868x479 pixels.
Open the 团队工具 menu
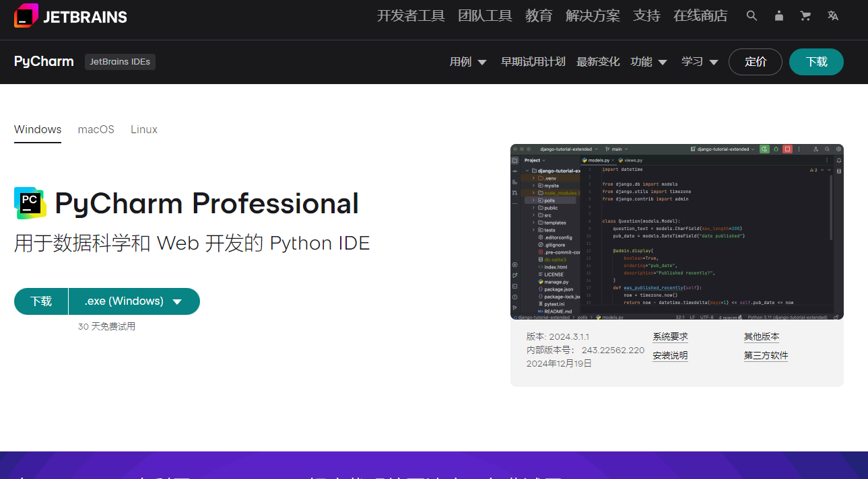(x=485, y=15)
